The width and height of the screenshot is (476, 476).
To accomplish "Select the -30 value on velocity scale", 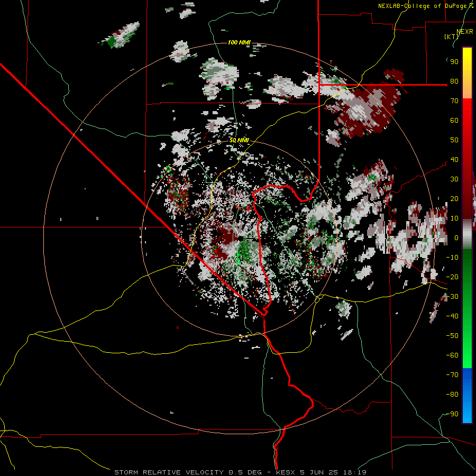I will pyautogui.click(x=452, y=297).
